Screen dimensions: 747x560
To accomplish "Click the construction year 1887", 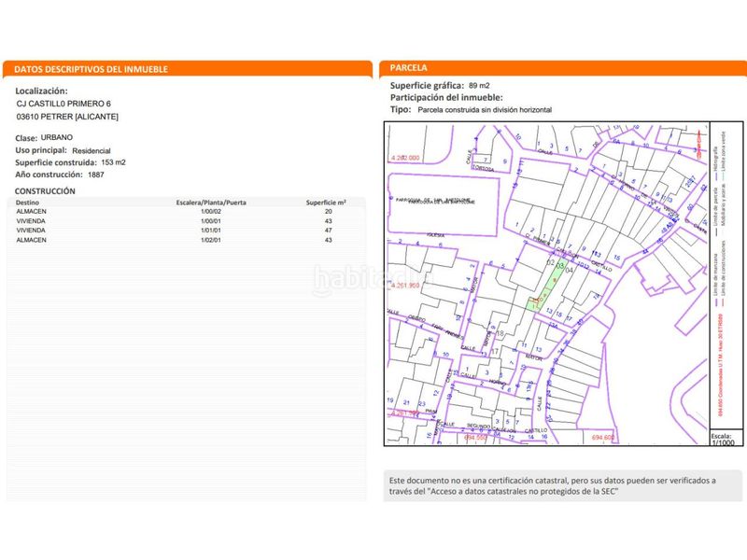I will click(x=96, y=175).
